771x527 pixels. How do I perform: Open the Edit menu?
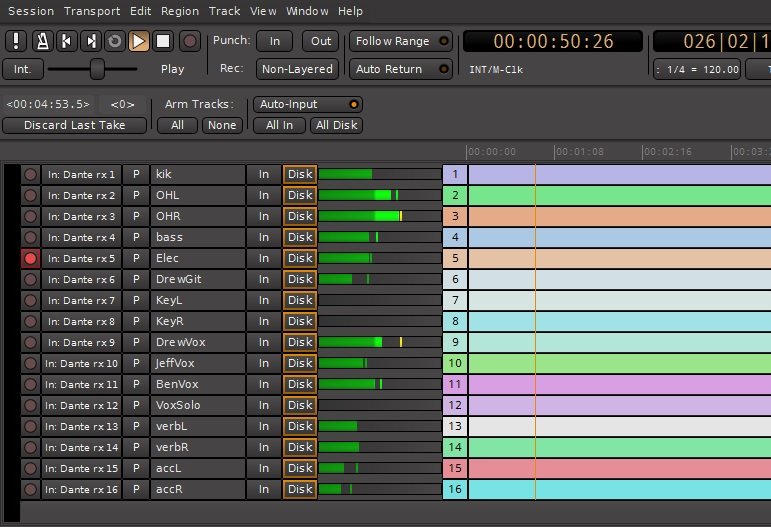point(140,11)
